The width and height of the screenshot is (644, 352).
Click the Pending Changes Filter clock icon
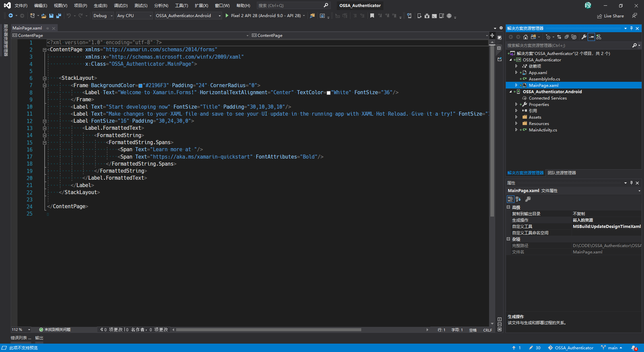tap(548, 37)
